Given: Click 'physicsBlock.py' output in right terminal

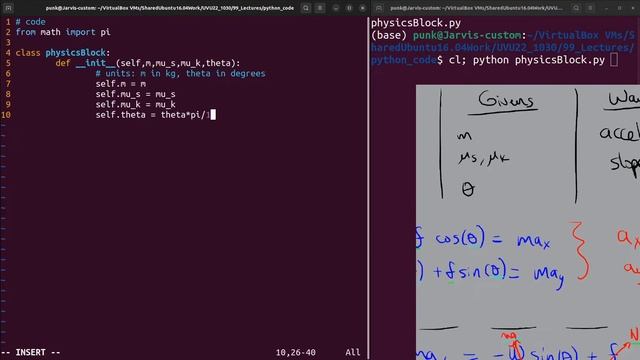Looking at the screenshot, I should coord(416,23).
